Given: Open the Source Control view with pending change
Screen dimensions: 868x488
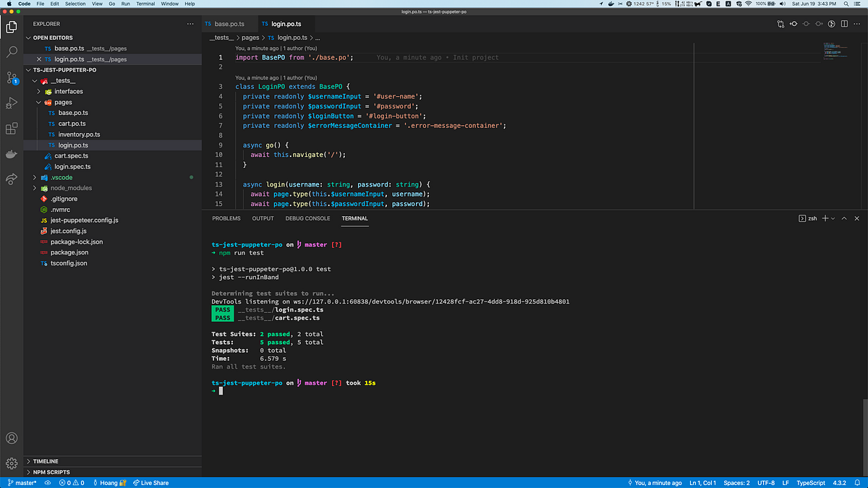Looking at the screenshot, I should 10,77.
